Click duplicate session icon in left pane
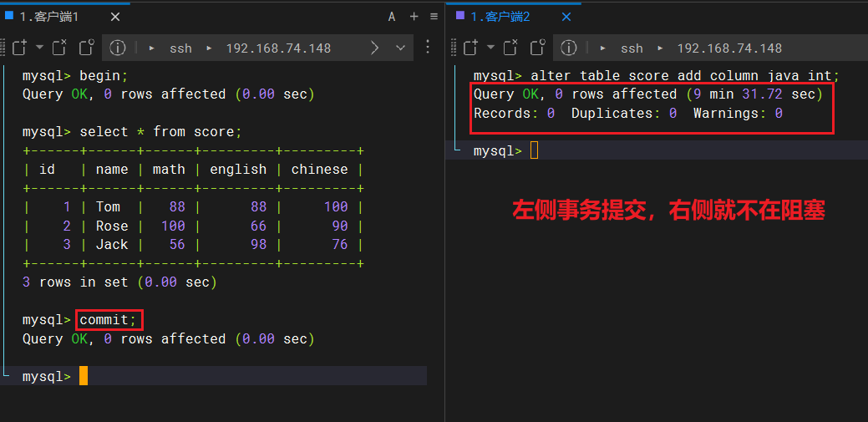 86,48
